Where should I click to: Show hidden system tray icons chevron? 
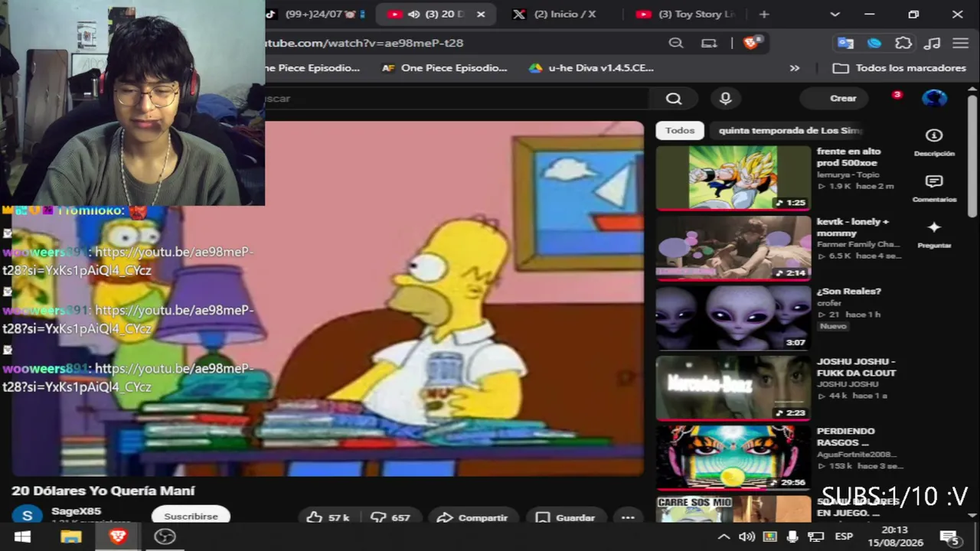[x=724, y=536]
